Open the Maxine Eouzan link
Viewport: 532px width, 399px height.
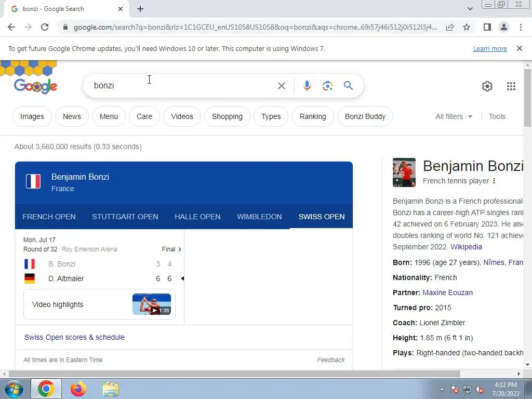[447, 292]
